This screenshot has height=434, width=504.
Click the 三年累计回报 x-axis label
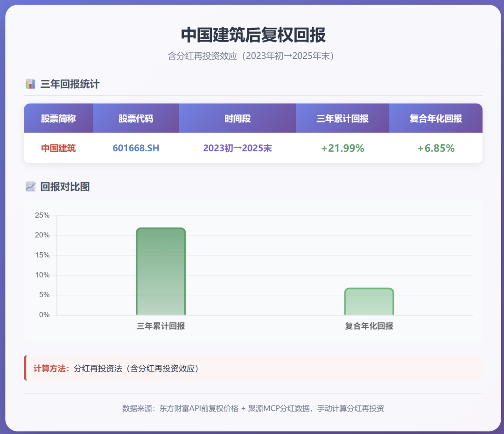161,326
